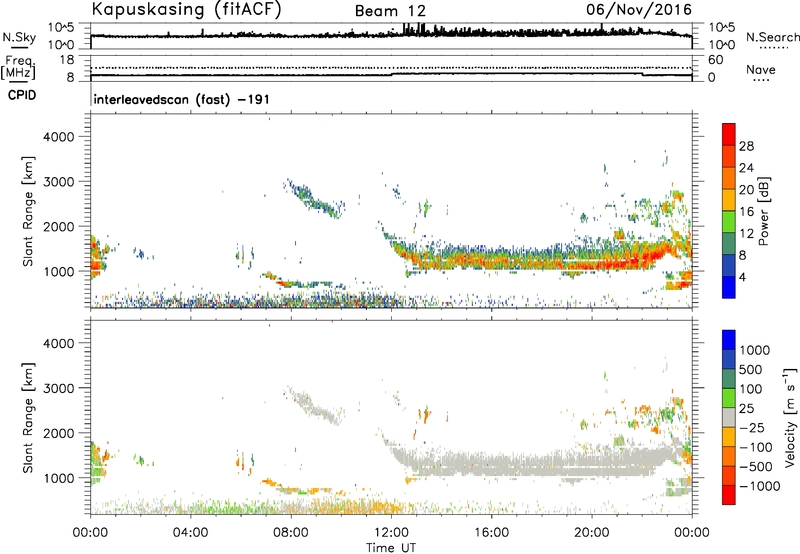Click the 12:00 time tick label
This screenshot has height=554, width=800.
pyautogui.click(x=391, y=533)
